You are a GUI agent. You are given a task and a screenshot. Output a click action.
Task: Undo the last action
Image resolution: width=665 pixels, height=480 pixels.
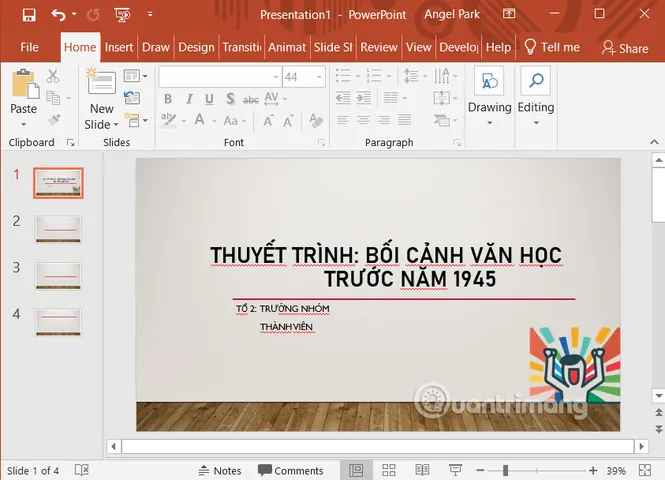point(59,15)
